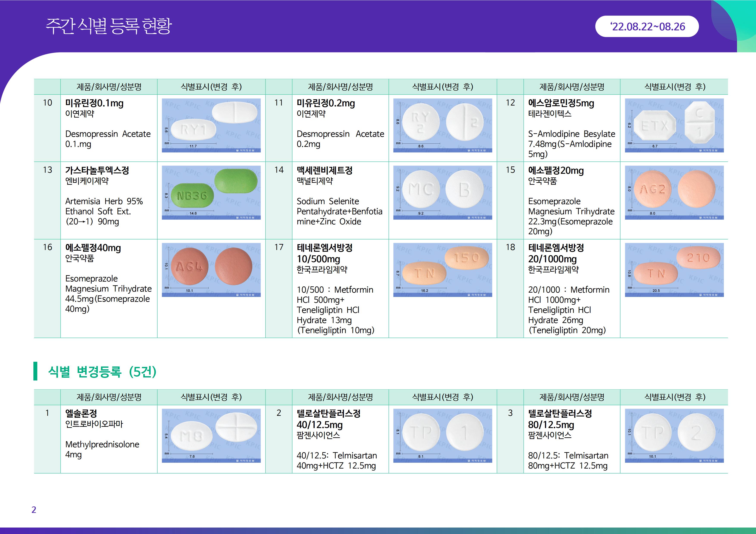Click the TP 1 tablet image
The width and height of the screenshot is (756, 534).
(x=442, y=436)
